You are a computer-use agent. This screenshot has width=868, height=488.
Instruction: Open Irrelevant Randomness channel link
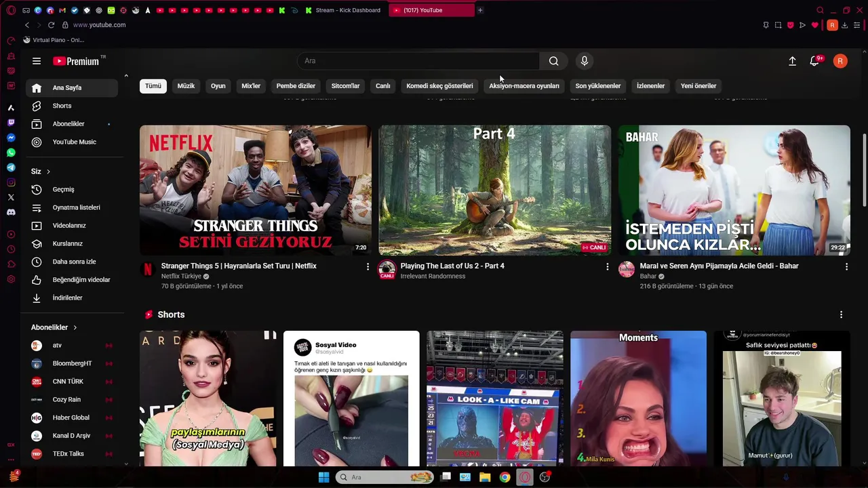tap(433, 277)
